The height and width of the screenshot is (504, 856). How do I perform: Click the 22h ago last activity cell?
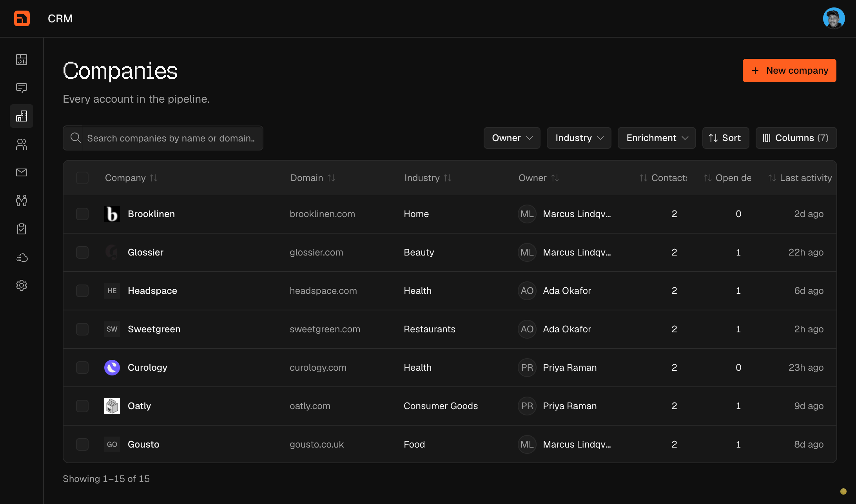tap(806, 252)
